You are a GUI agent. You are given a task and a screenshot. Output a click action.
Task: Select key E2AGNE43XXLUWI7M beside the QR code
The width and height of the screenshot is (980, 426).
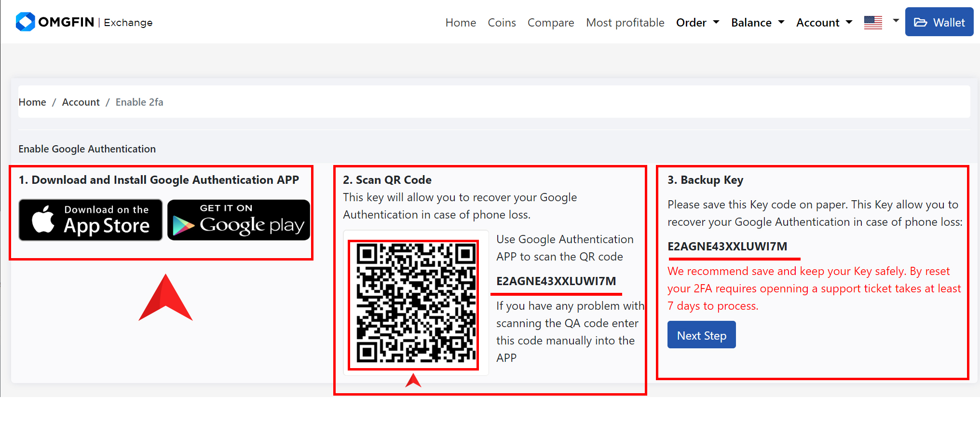tap(556, 281)
